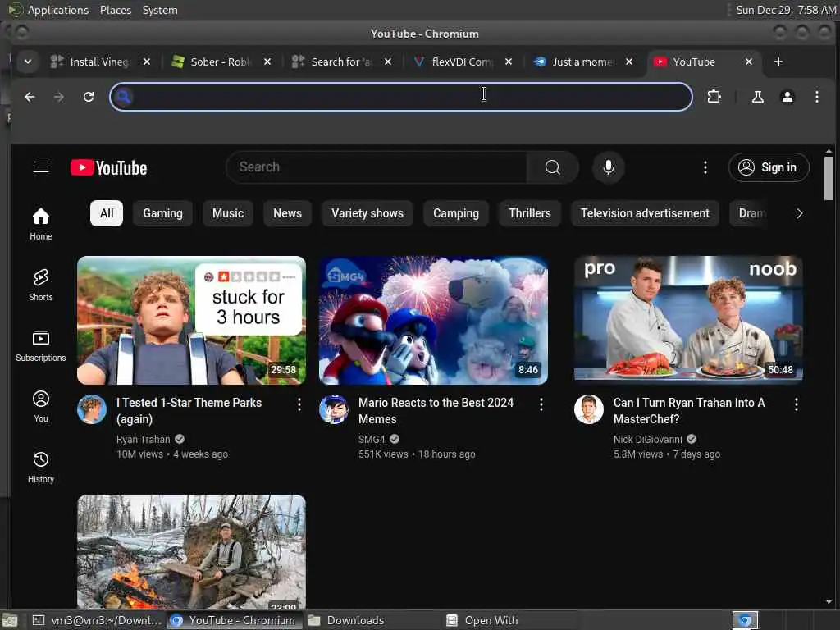The image size is (840, 630).
Task: Open YouTube hamburger guide menu
Action: 41,167
